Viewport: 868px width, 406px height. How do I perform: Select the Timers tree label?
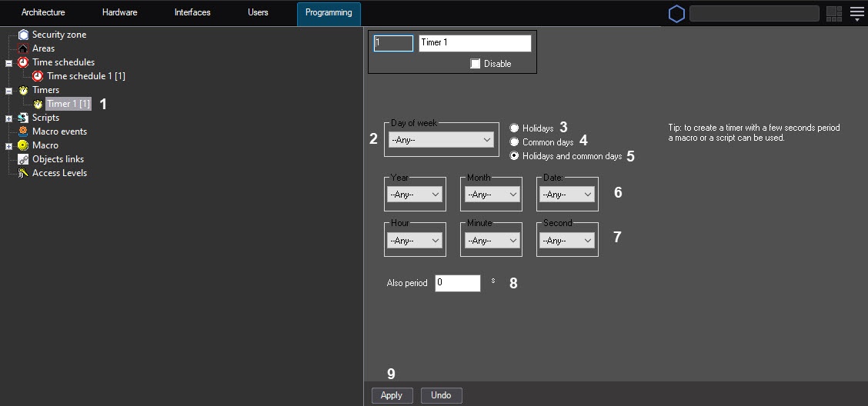[46, 90]
